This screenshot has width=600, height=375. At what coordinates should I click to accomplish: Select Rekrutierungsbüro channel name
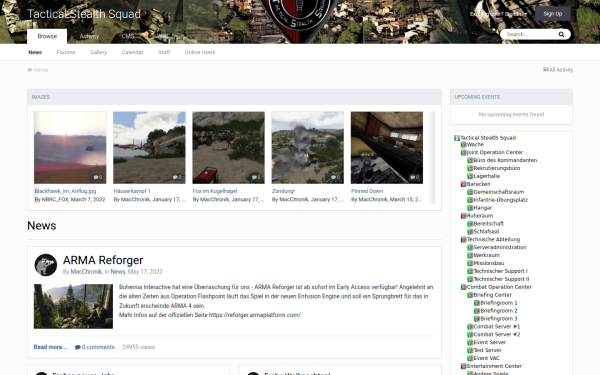497,168
